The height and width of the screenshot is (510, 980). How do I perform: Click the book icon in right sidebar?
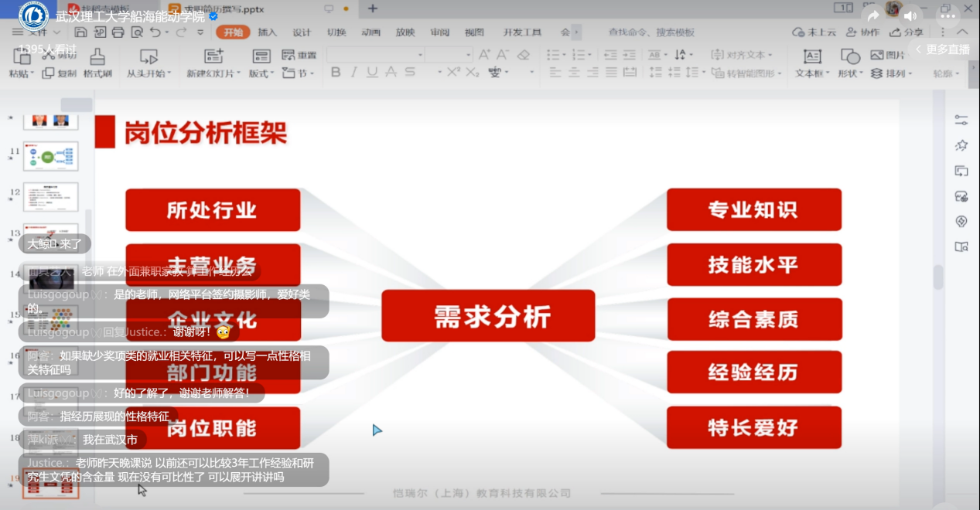coord(961,247)
